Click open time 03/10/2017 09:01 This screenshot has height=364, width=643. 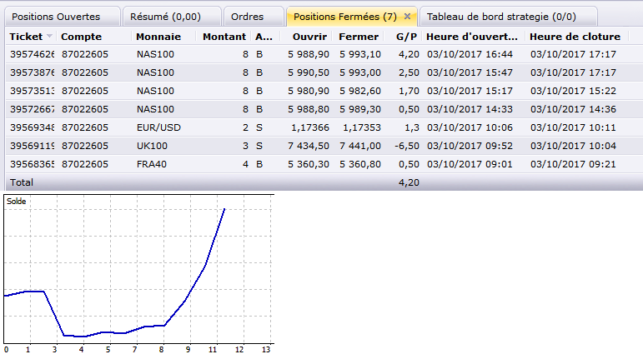click(470, 164)
